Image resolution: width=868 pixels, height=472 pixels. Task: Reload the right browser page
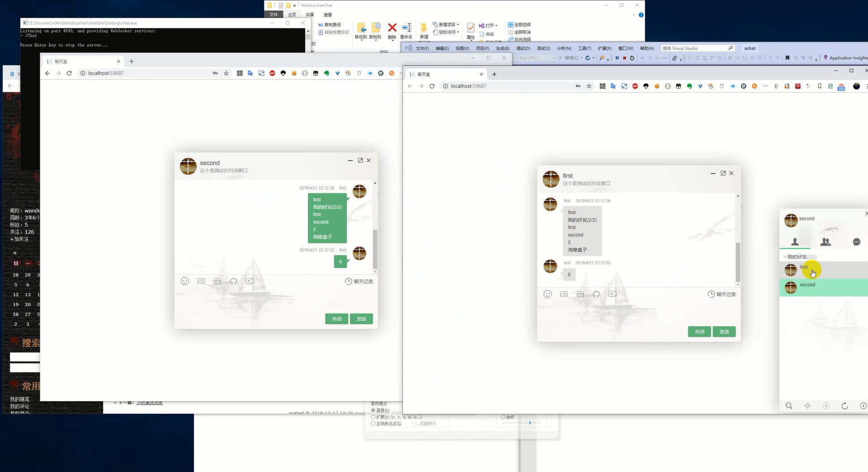click(432, 86)
